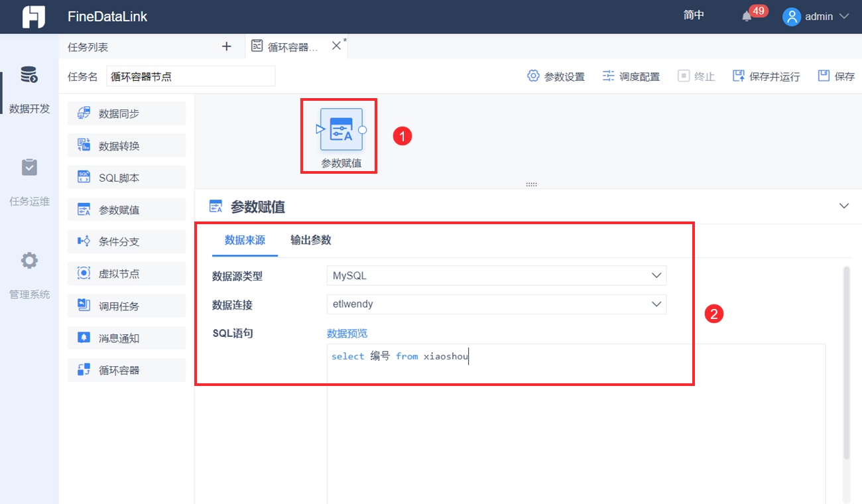
Task: Click the 终止 label text
Action: [x=704, y=77]
